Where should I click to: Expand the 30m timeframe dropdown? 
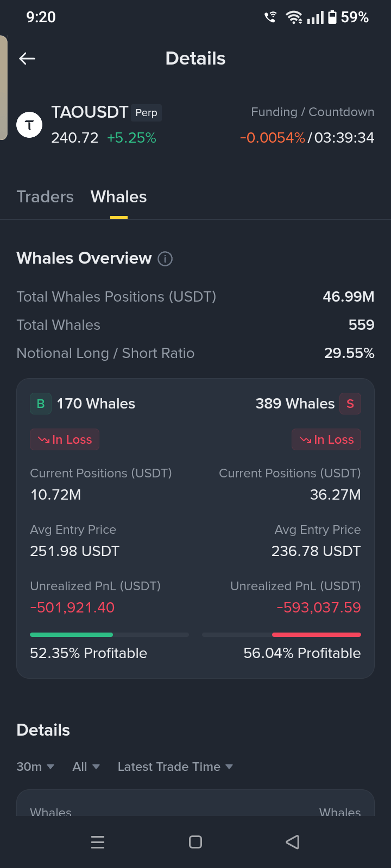(x=35, y=767)
